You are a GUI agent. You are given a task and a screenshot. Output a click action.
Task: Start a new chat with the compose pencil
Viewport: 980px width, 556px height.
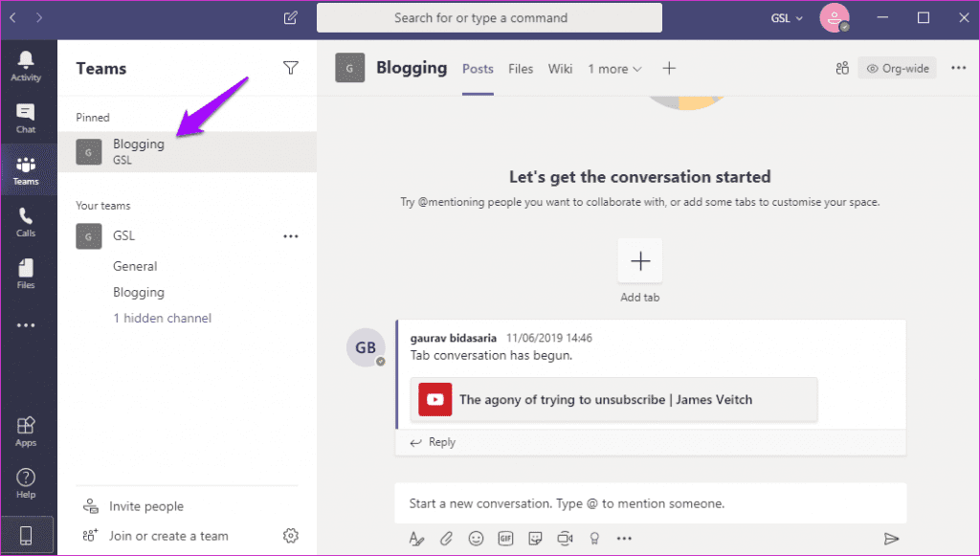tap(289, 17)
